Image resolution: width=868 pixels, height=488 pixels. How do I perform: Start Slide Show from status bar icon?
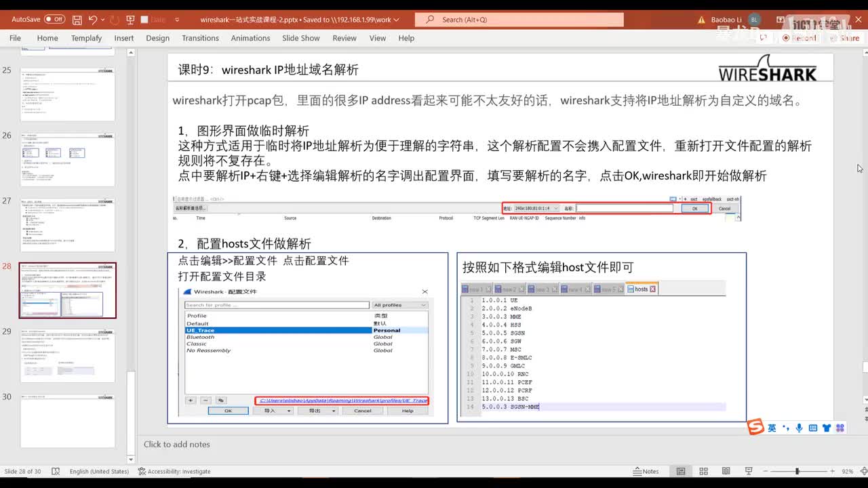748,471
